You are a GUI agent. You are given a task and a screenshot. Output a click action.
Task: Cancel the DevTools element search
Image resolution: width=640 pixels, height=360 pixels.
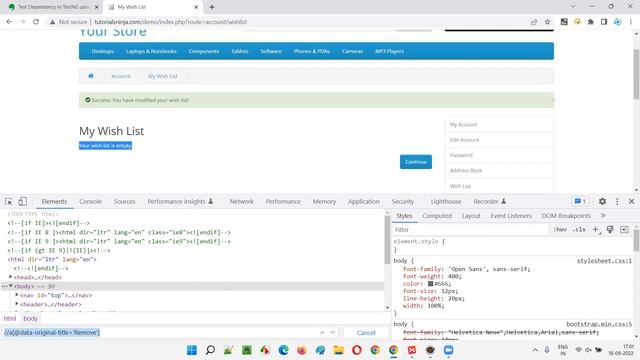click(366, 333)
